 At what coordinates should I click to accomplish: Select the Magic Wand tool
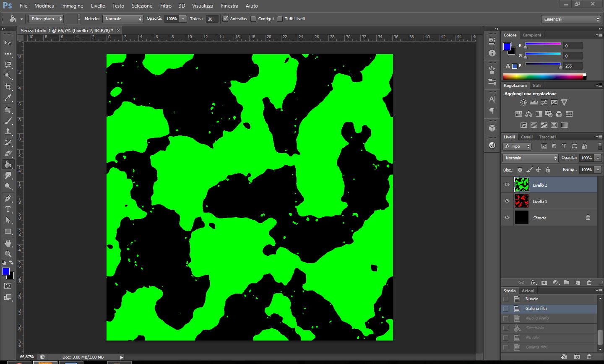(8, 76)
